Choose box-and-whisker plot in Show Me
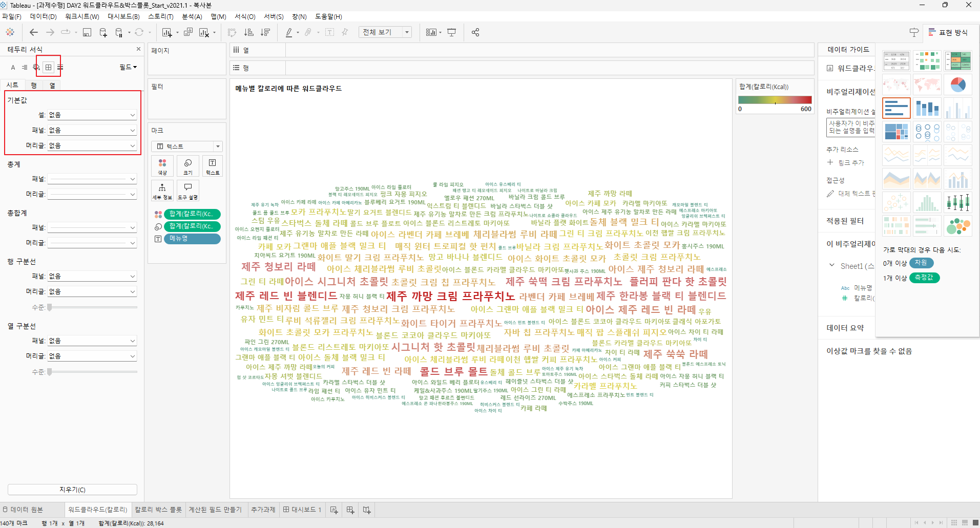The image size is (980, 528). click(958, 202)
